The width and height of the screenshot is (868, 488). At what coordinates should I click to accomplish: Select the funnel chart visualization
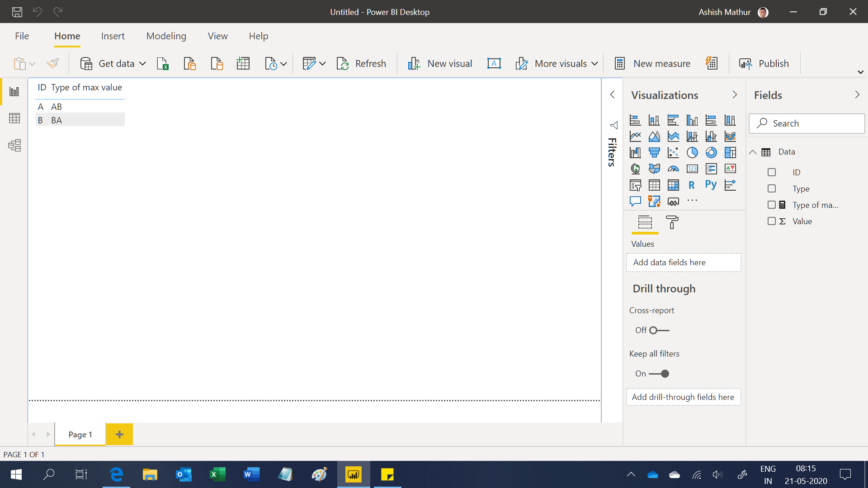tap(654, 153)
